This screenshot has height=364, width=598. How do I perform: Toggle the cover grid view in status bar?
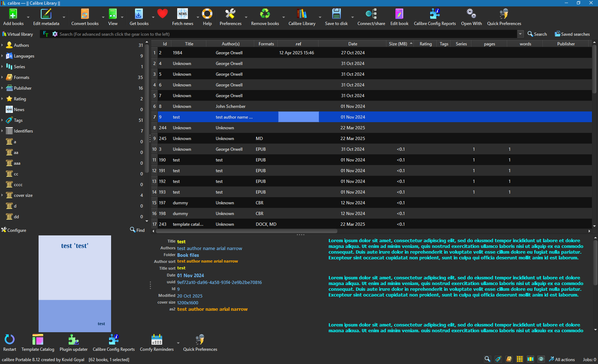(520, 359)
